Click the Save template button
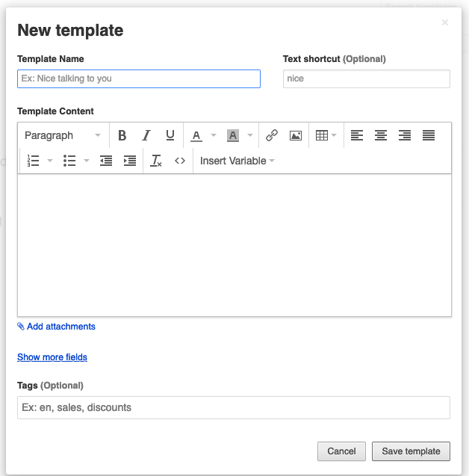Viewport: 469px width, 476px height. tap(411, 451)
